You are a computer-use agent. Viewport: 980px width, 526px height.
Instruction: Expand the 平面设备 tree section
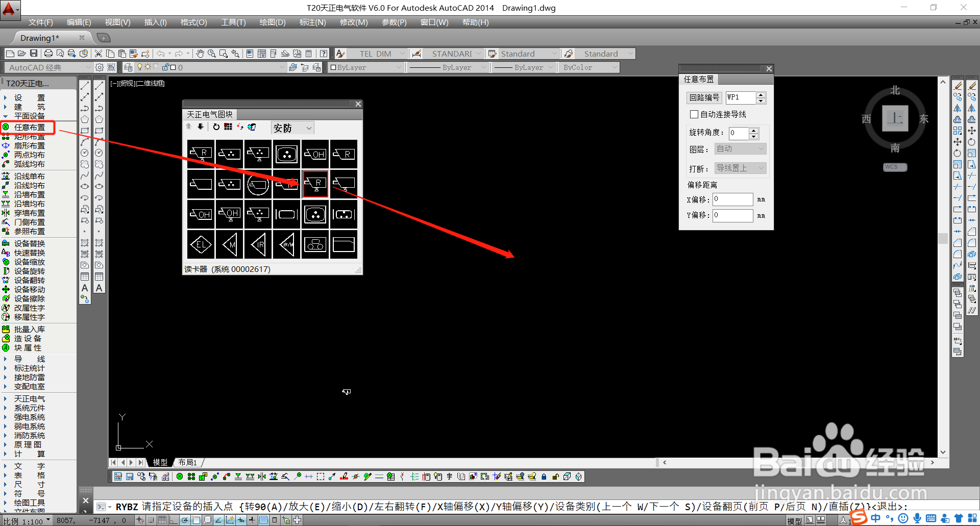tap(5, 116)
